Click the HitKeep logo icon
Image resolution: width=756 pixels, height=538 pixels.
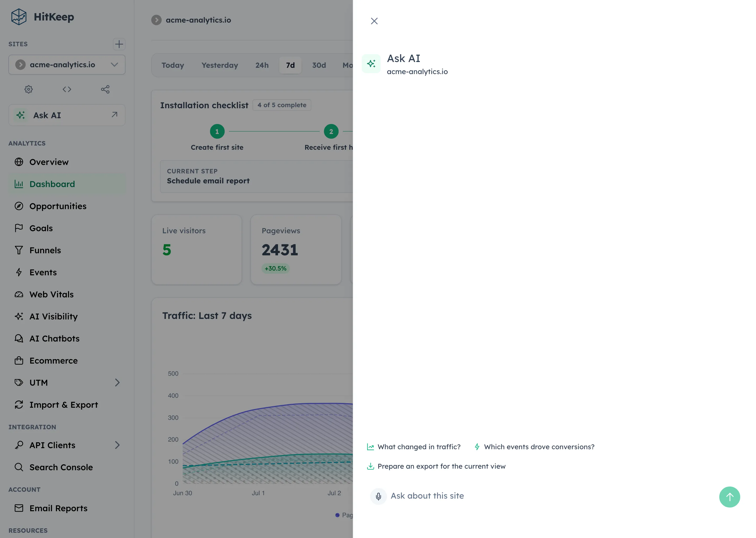[19, 17]
